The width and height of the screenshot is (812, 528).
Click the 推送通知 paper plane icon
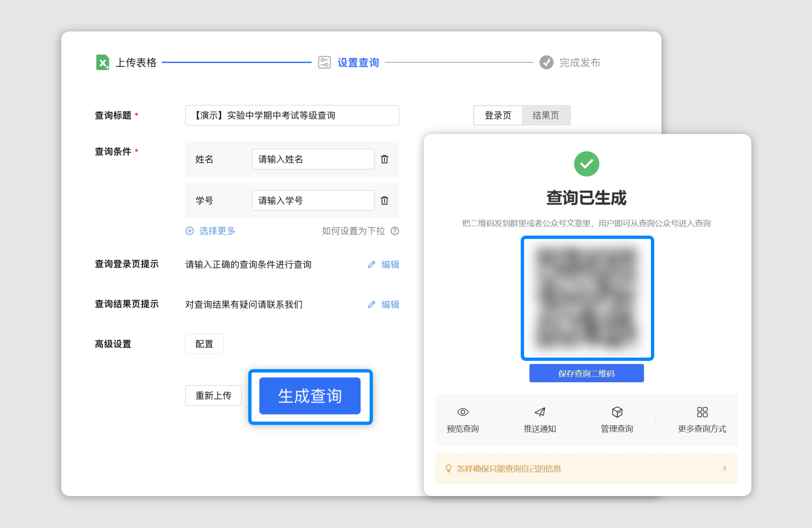540,412
